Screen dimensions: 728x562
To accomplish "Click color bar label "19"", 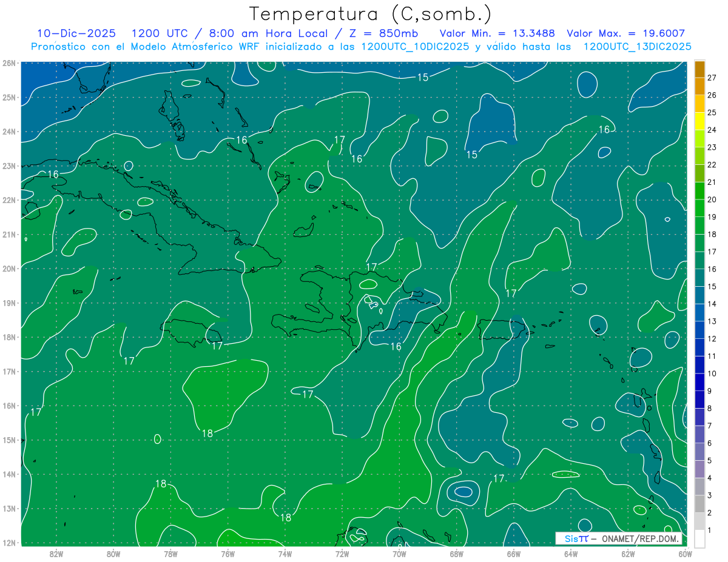I will 712,216.
